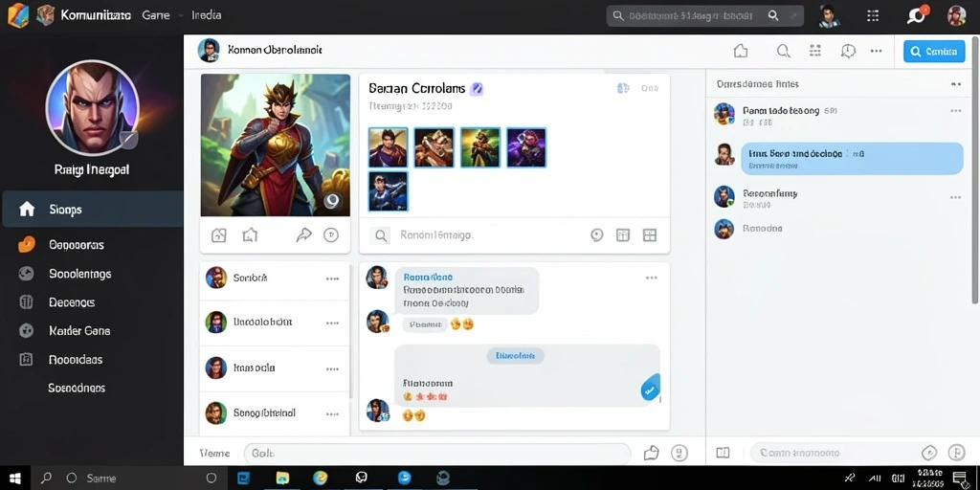Click the icon beside Roooidaas
This screenshot has height=490, width=980.
tap(26, 360)
